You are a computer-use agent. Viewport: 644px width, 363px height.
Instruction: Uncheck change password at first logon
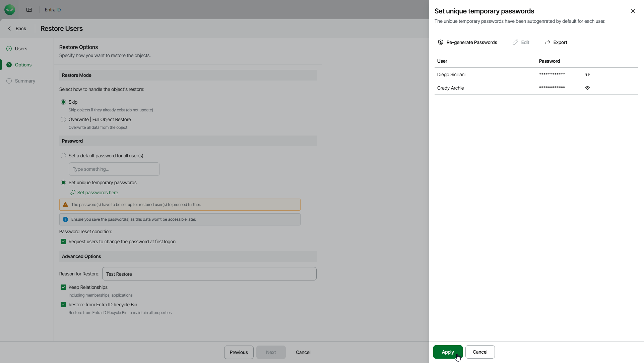click(63, 242)
